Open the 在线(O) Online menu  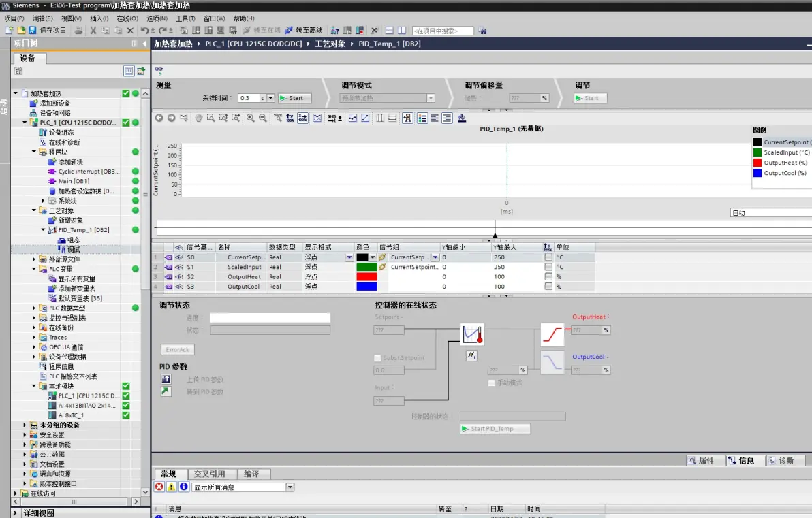click(x=127, y=18)
